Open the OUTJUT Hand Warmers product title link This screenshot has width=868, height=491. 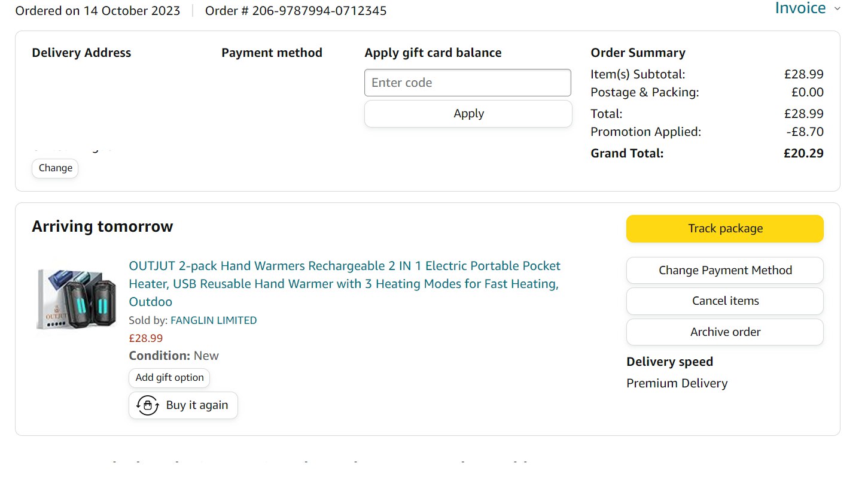click(344, 283)
